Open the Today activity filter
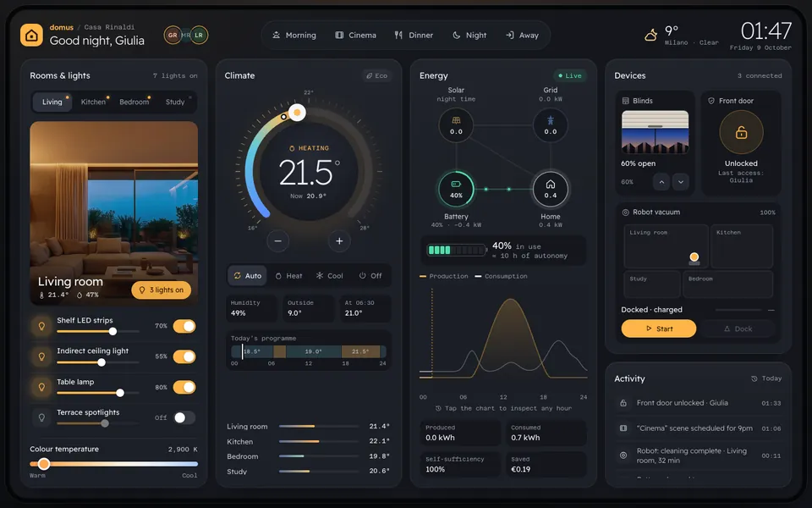This screenshot has height=508, width=812. point(766,378)
